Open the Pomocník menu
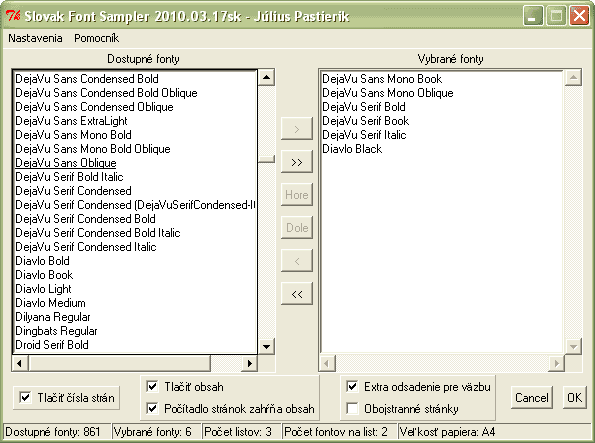Screen dimensions: 595x443 click(x=96, y=38)
